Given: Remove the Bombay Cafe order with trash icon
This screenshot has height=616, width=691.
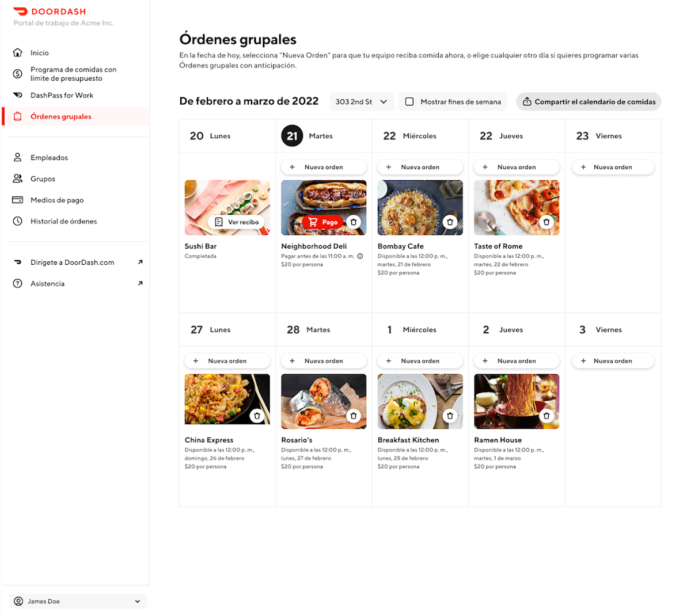Looking at the screenshot, I should [x=450, y=222].
